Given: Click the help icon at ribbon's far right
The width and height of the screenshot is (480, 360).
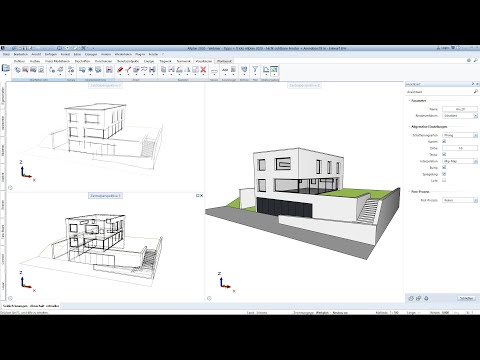Looking at the screenshot, I should pos(469,61).
